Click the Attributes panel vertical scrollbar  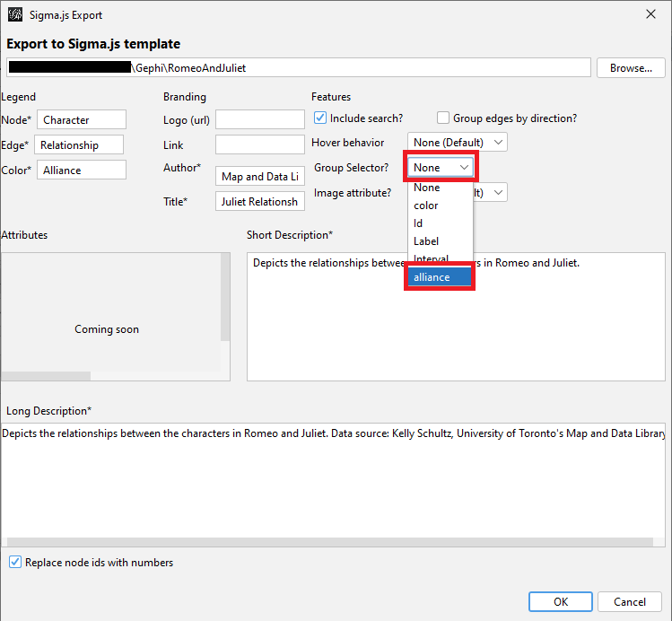225,296
